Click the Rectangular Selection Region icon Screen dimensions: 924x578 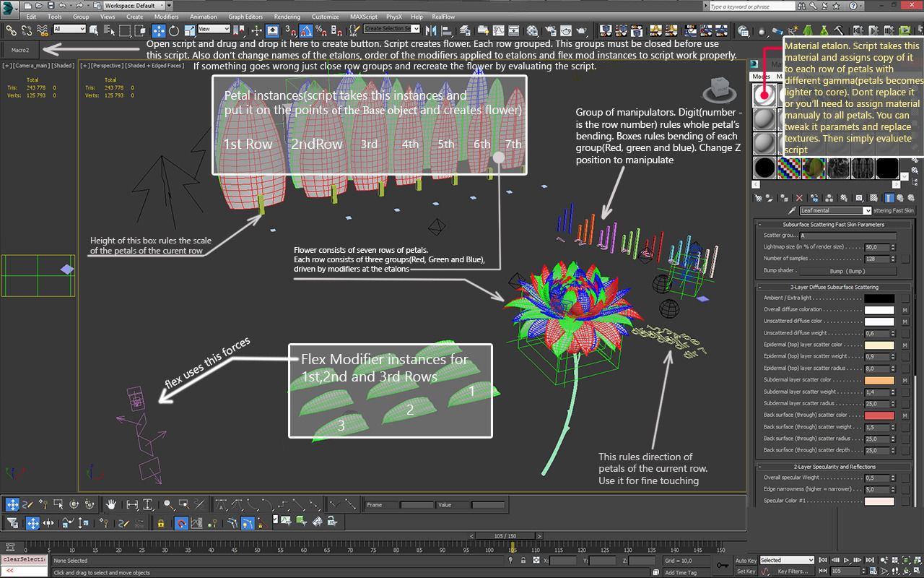(125, 30)
